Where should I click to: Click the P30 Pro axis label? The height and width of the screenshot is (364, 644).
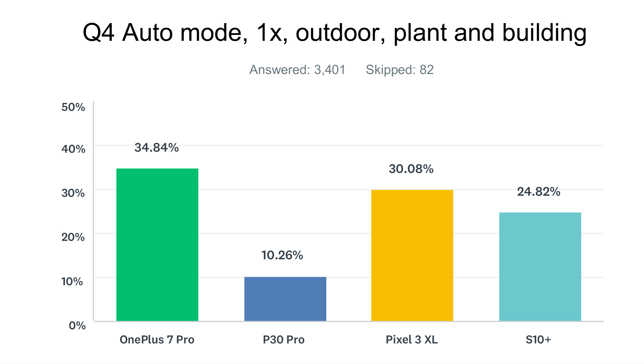click(284, 339)
